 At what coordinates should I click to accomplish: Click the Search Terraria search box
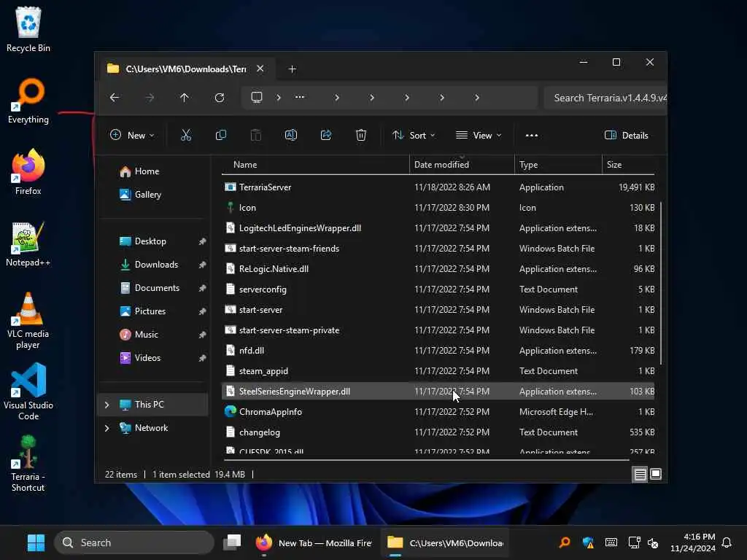click(605, 98)
